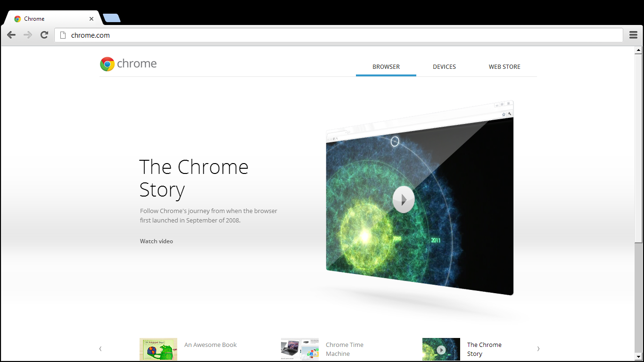Viewport: 644px width, 362px height.
Task: Open the Watch video link
Action: click(x=156, y=241)
